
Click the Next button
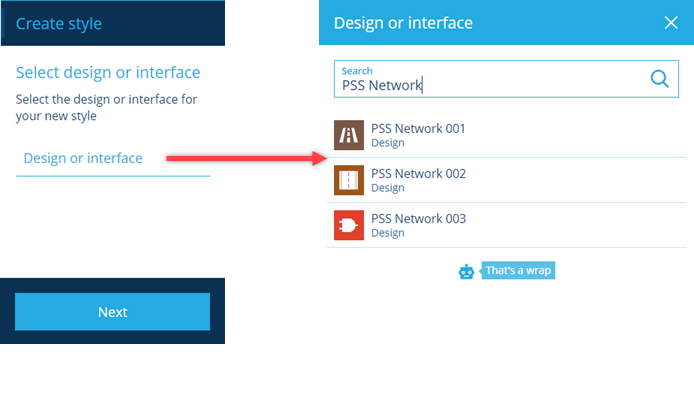(112, 312)
